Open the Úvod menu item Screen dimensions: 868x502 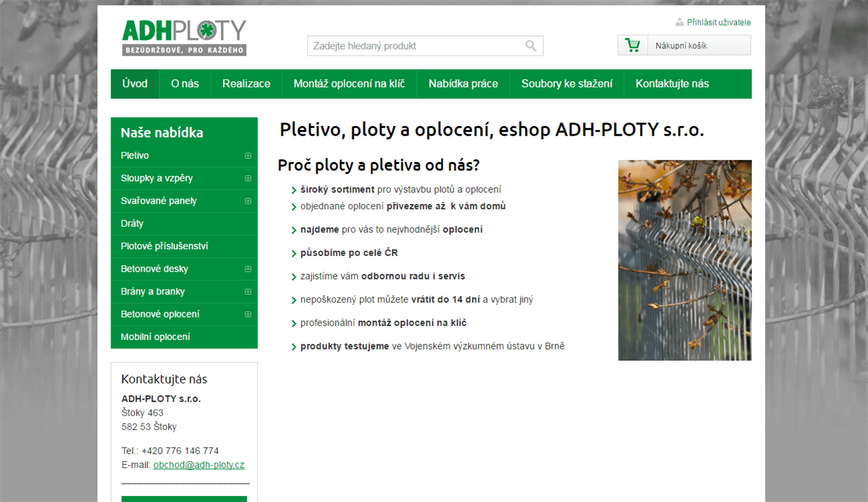pos(135,84)
